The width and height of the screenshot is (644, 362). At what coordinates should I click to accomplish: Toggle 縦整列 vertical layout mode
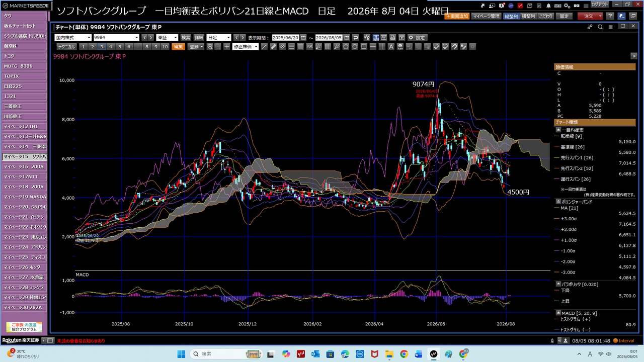point(511,16)
